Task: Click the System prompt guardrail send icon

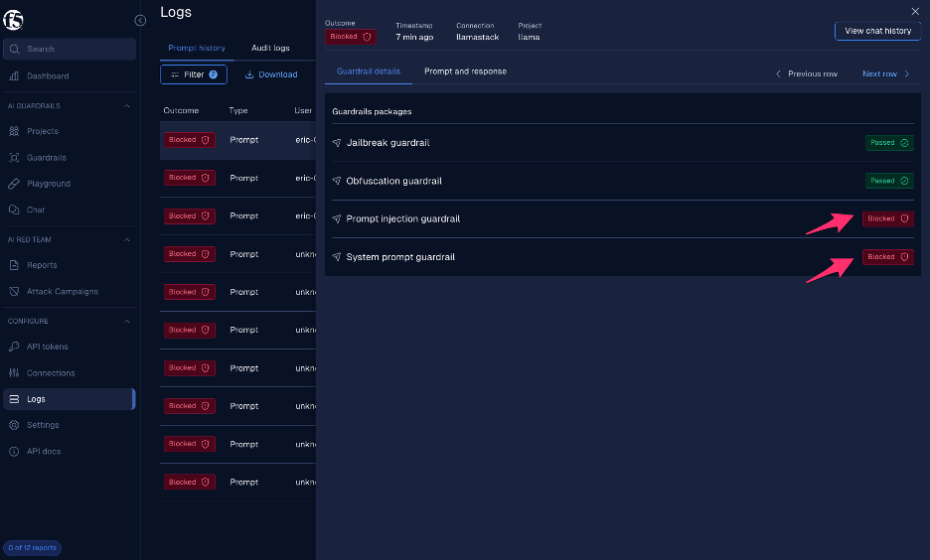Action: click(336, 257)
